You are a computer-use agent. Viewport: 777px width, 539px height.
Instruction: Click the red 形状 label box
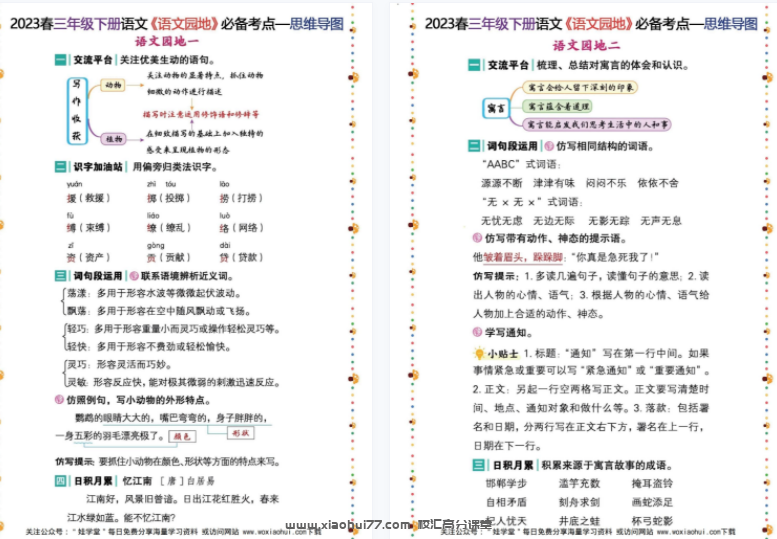coord(241,433)
